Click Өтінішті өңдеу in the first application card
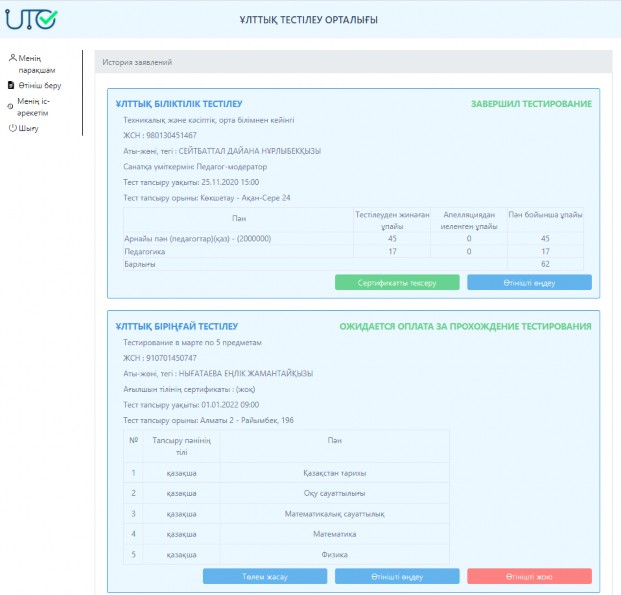Viewport: 621px width, 595px height. pyautogui.click(x=529, y=282)
